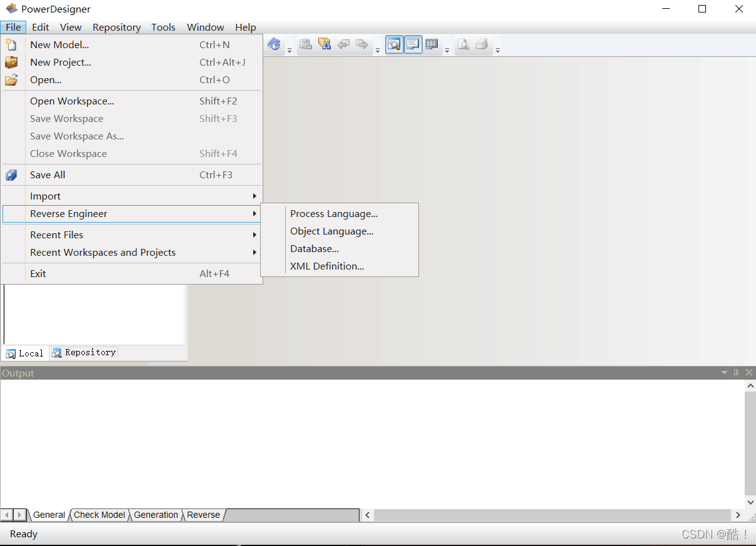The height and width of the screenshot is (546, 756).
Task: Click the output tabs scroll-right arrow
Action: tap(21, 515)
